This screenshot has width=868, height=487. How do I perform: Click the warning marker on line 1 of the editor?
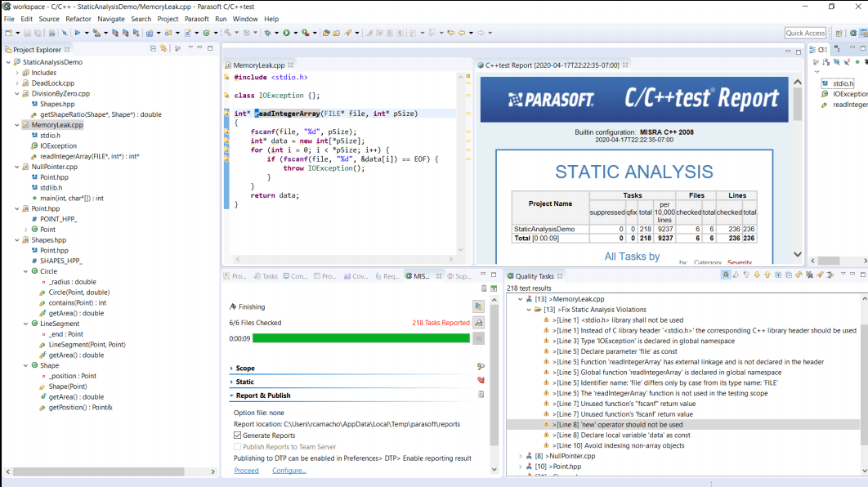coord(226,78)
